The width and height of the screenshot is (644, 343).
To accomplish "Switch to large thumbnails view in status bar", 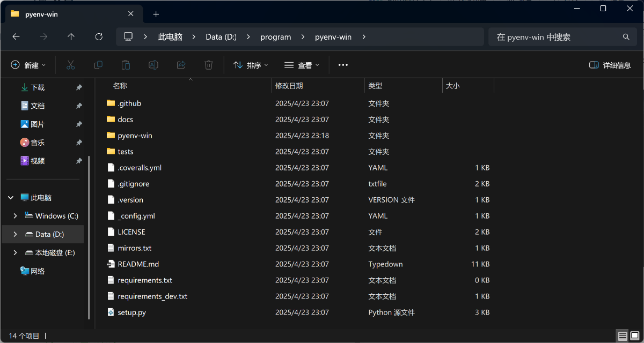I will [634, 336].
